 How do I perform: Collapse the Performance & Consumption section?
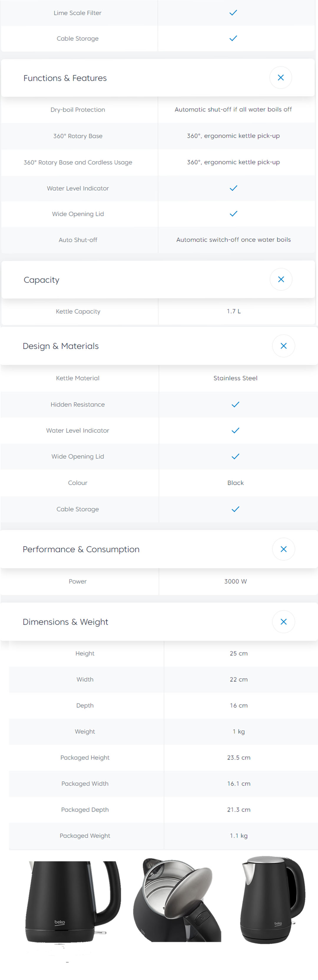(x=283, y=549)
